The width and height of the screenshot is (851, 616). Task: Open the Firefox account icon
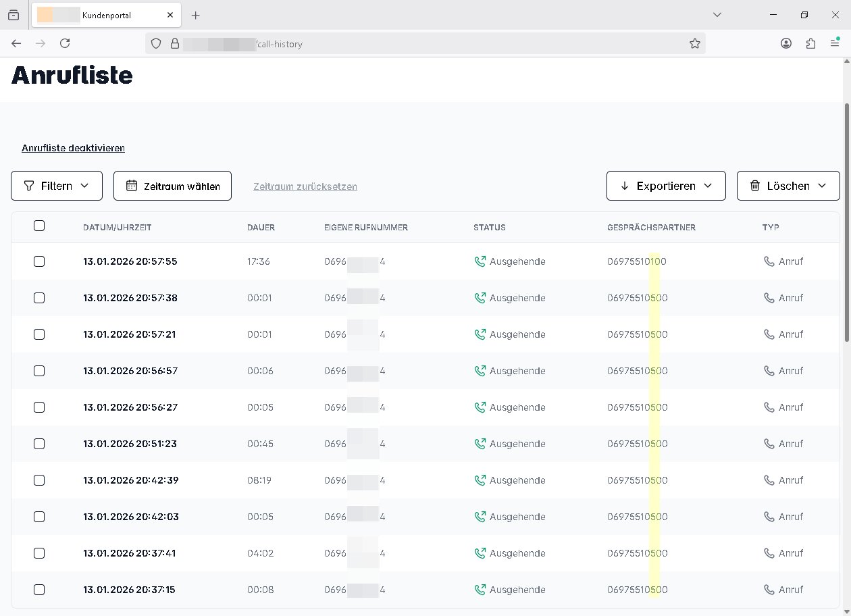(786, 43)
